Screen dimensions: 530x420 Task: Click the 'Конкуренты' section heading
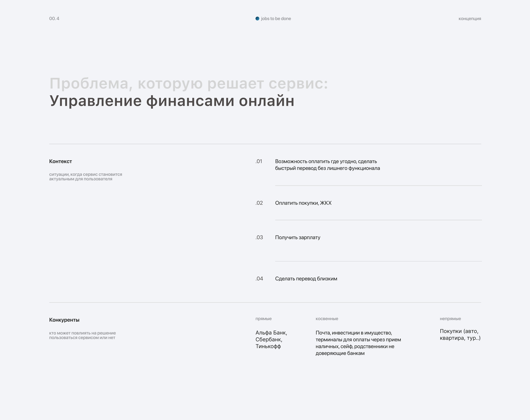click(64, 320)
